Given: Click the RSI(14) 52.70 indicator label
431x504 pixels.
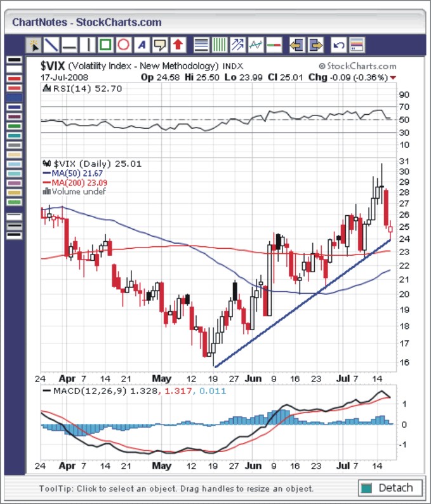Looking at the screenshot, I should [x=83, y=89].
